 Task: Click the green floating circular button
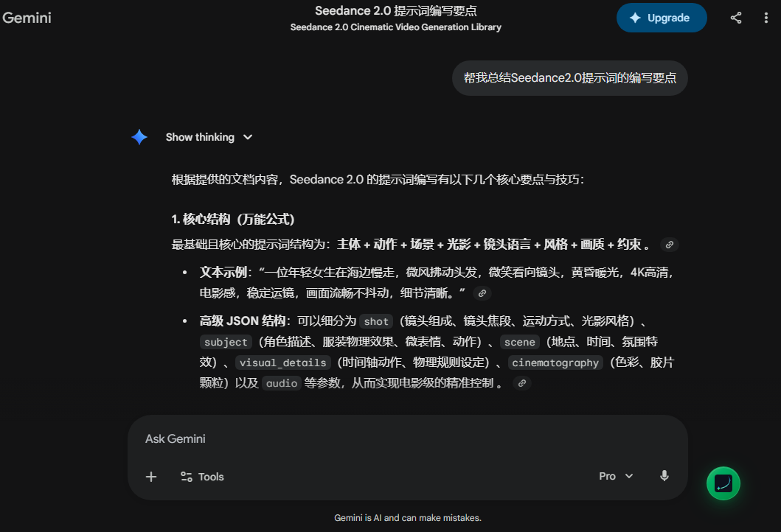pyautogui.click(x=723, y=483)
